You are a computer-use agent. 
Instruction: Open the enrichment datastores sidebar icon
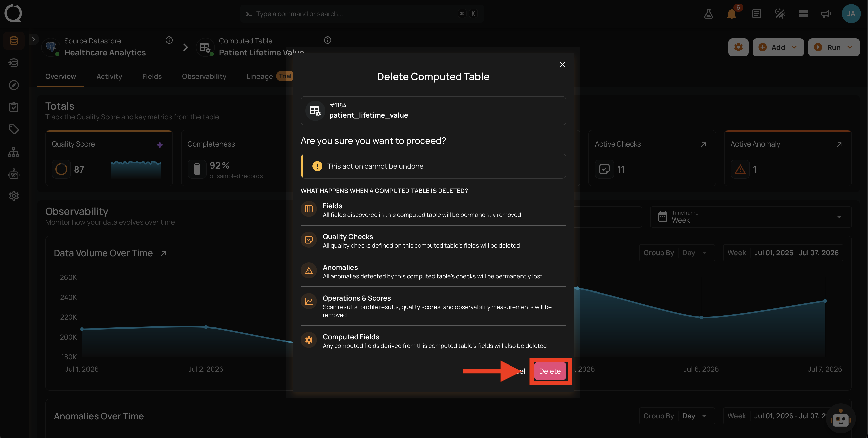tap(14, 63)
